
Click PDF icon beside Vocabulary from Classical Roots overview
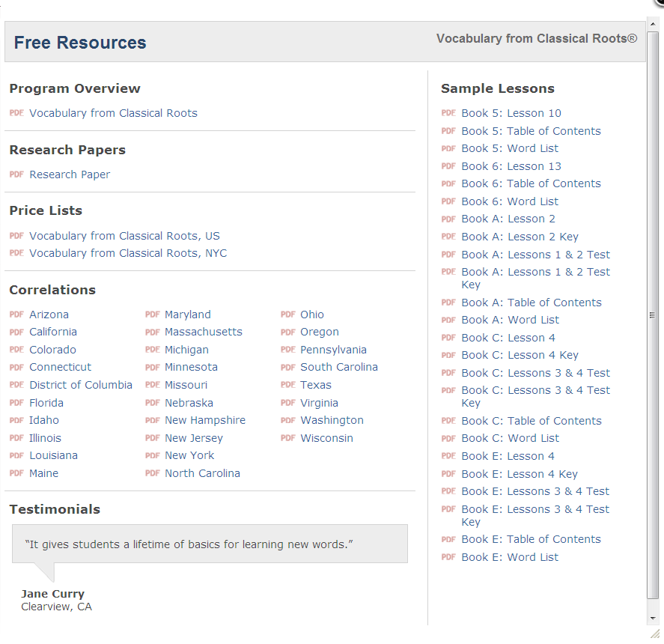16,113
